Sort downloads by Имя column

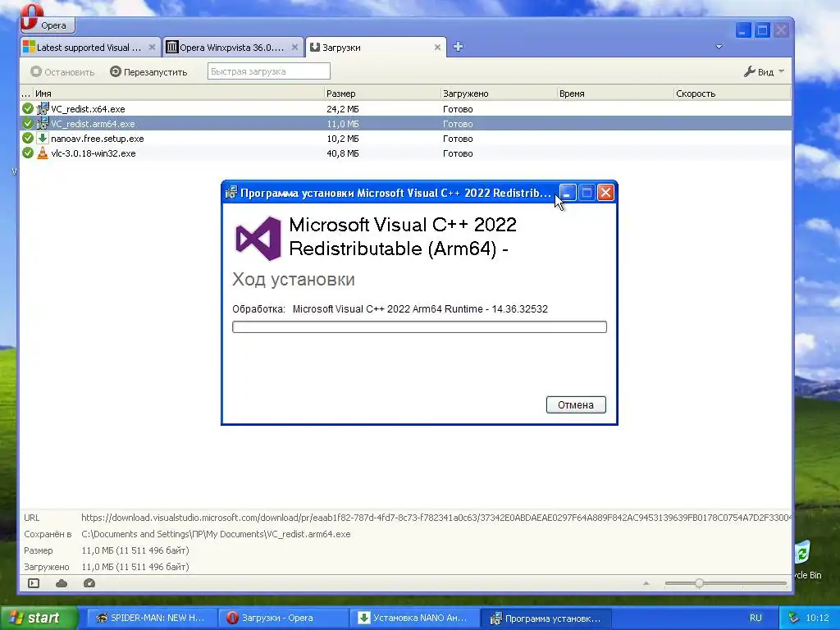(x=178, y=94)
